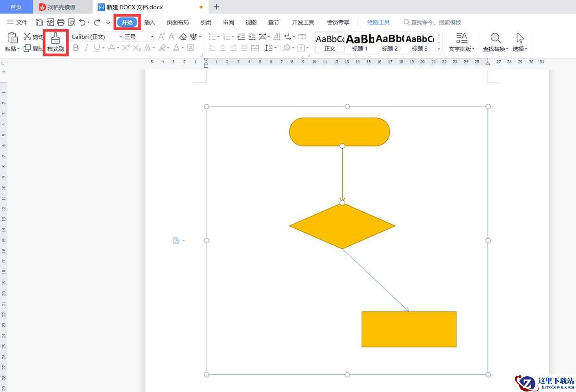The width and height of the screenshot is (576, 392).
Task: Click the increase indent icon
Action: point(252,37)
